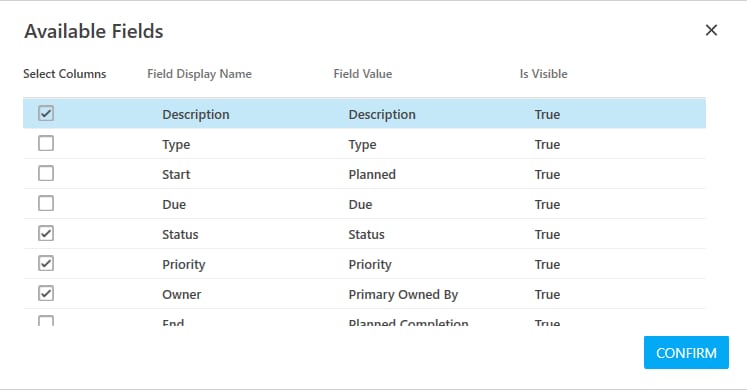The image size is (747, 390).
Task: Uncheck the Description field checkbox
Action: (46, 113)
